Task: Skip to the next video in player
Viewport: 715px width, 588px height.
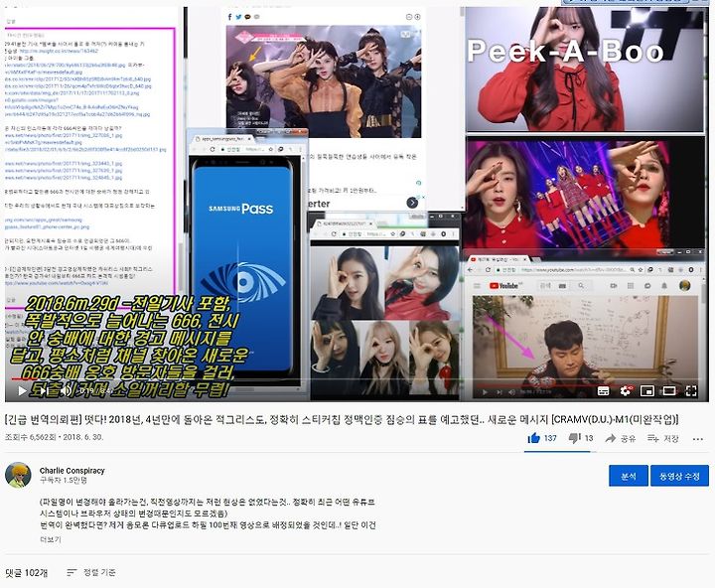Action: click(x=45, y=390)
